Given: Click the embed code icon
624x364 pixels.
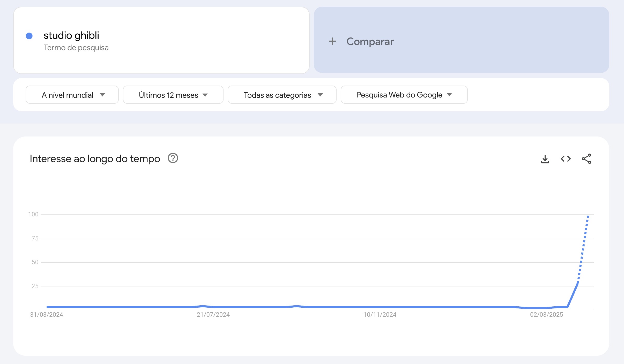Looking at the screenshot, I should 566,159.
